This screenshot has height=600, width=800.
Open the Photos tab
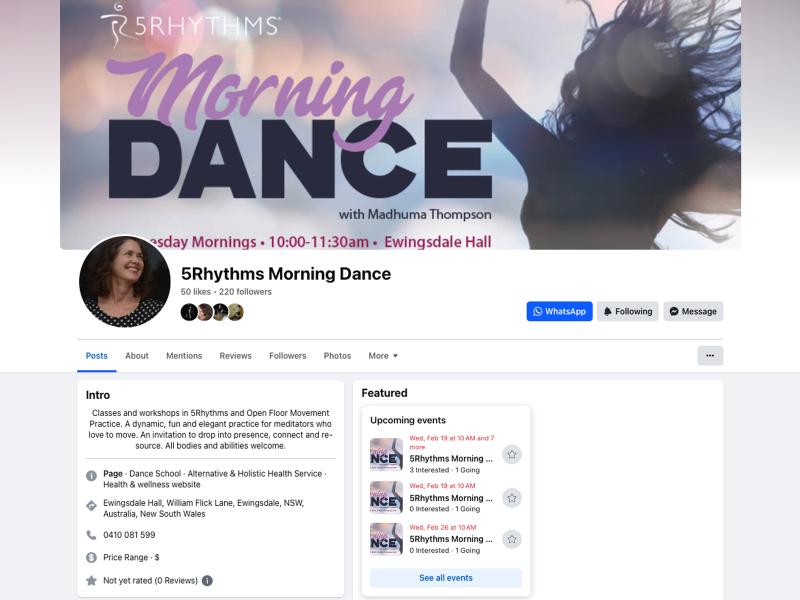point(337,356)
